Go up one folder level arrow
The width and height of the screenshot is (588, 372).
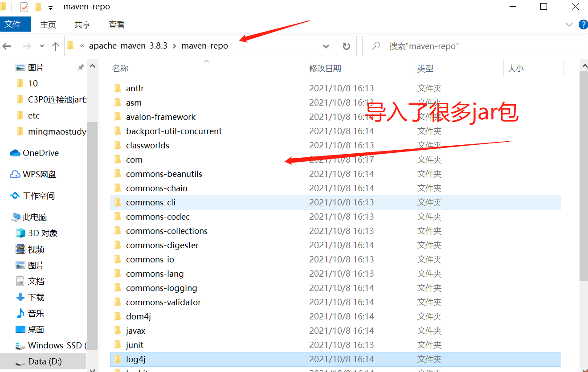click(x=56, y=46)
